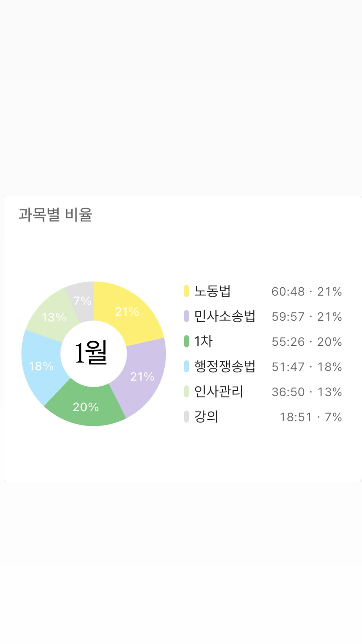Click the purple 민사소송법 legend color marker

pyautogui.click(x=186, y=316)
